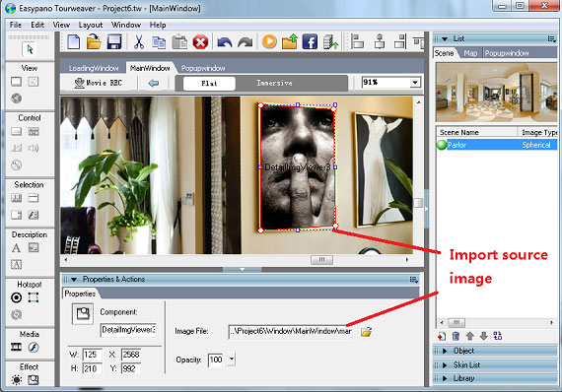Move scene up in the list

click(470, 336)
